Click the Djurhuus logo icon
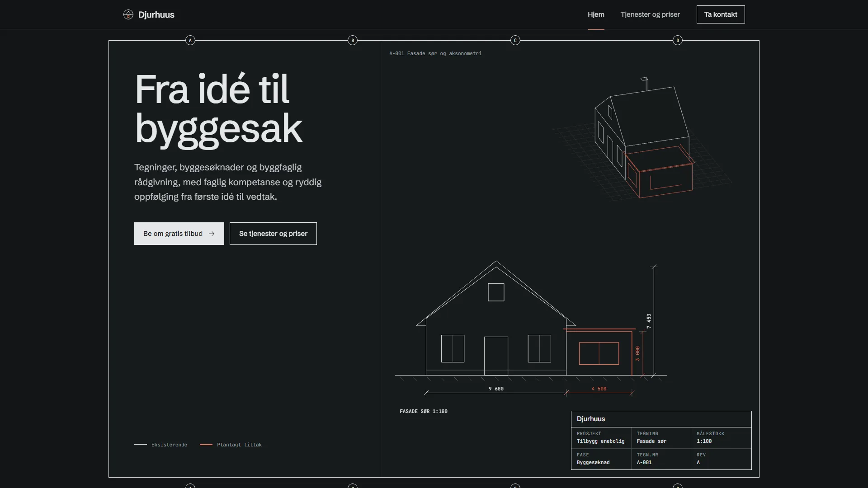The height and width of the screenshot is (488, 868). tap(128, 14)
